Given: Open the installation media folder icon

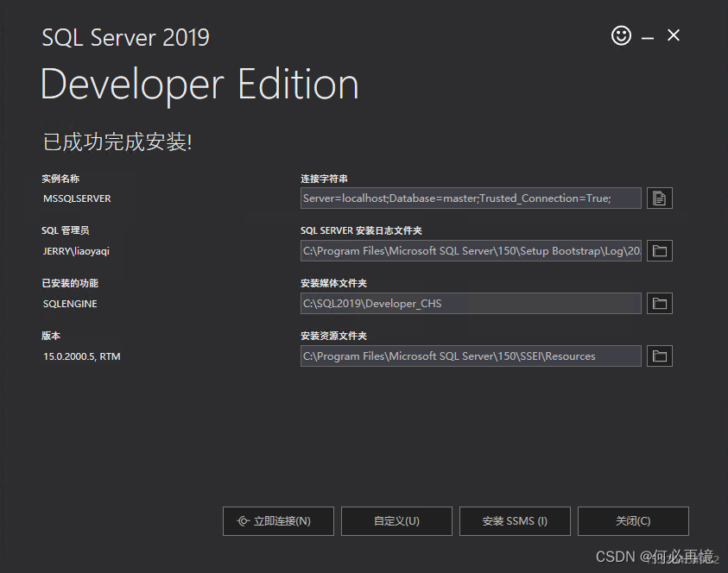Looking at the screenshot, I should pos(659,304).
